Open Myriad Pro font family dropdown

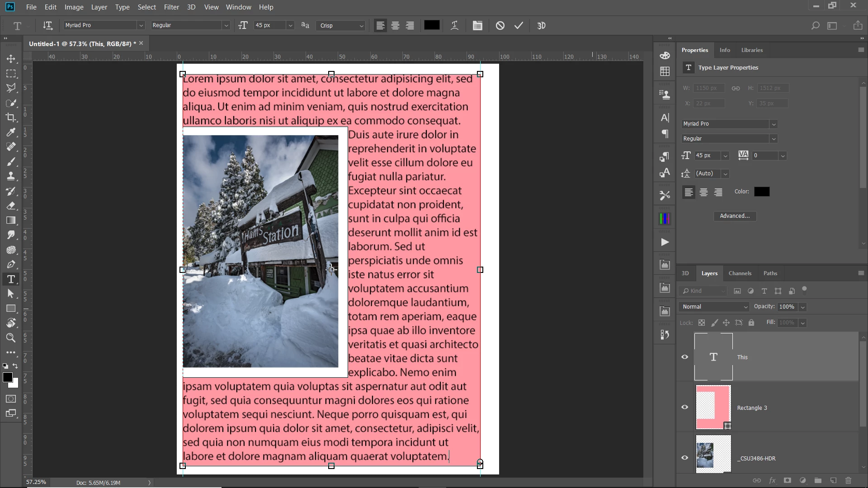click(x=141, y=26)
